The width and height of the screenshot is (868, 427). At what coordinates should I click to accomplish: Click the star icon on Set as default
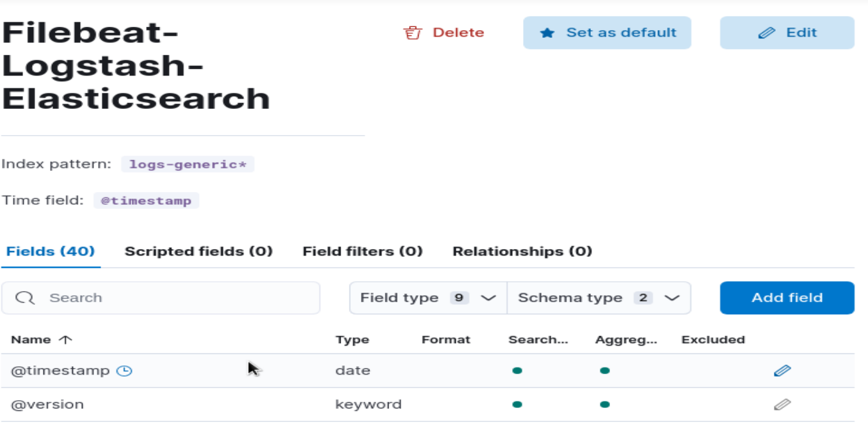point(547,33)
